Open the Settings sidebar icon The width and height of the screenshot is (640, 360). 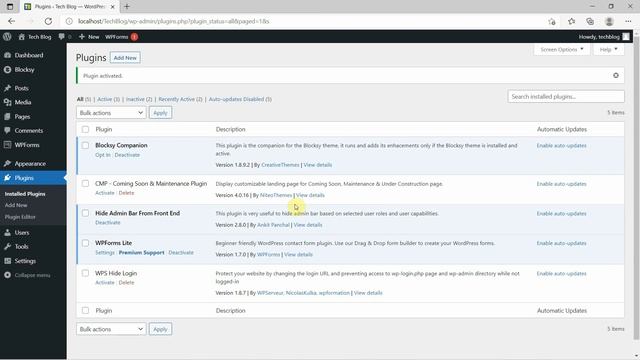7,261
